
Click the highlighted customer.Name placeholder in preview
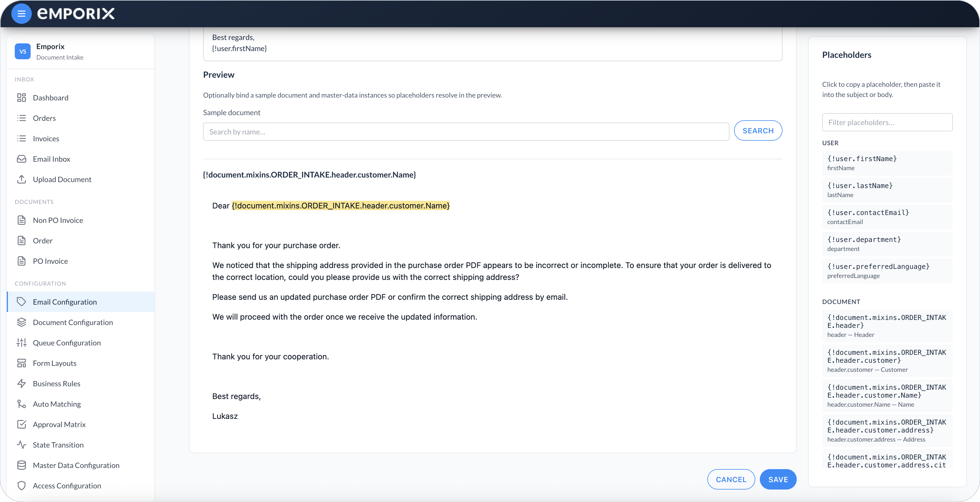click(340, 206)
